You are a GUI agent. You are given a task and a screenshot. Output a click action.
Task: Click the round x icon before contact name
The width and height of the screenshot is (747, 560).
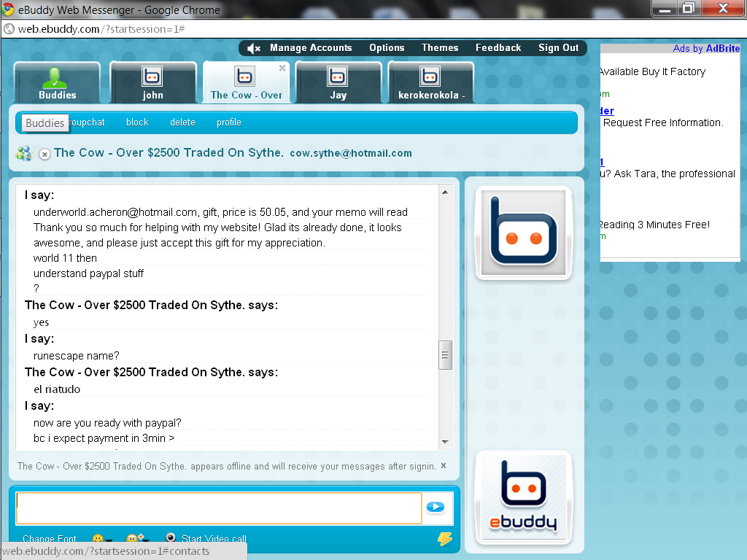44,155
